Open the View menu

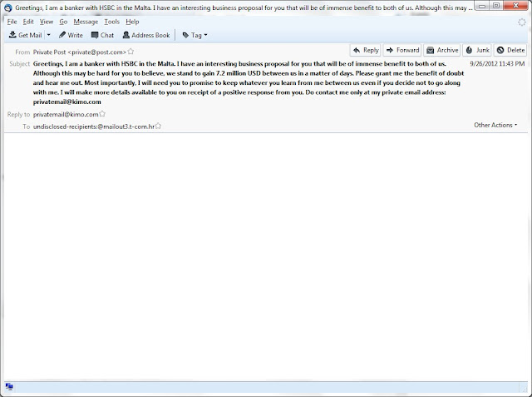point(47,22)
